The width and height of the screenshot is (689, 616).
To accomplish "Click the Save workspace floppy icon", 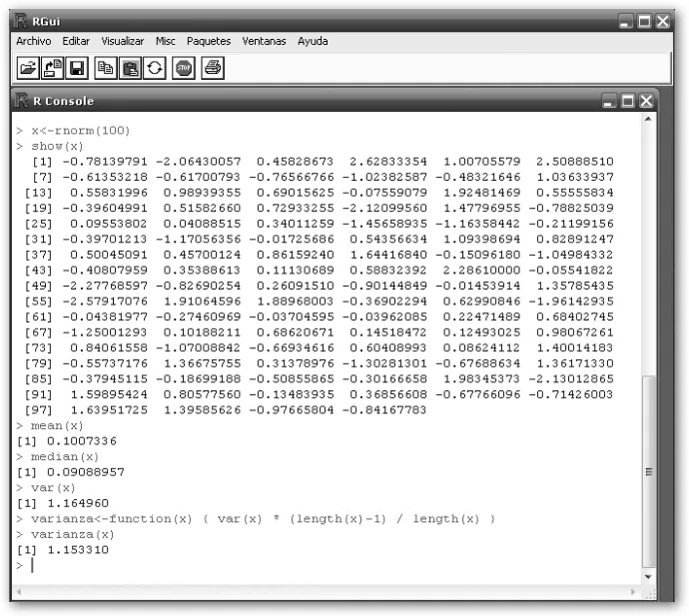I will (77, 68).
